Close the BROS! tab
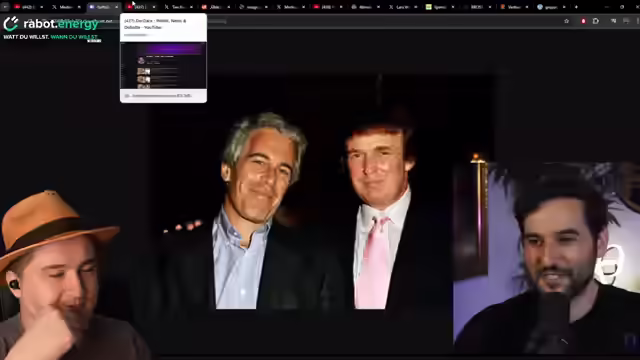This screenshot has width=640, height=360. (490, 7)
